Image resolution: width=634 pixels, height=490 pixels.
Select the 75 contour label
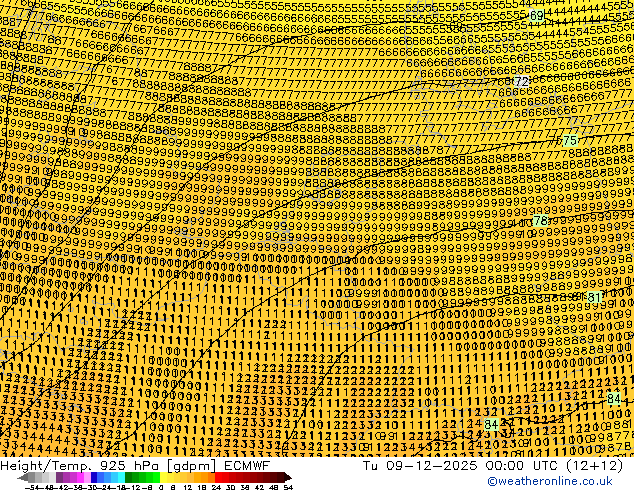click(570, 141)
